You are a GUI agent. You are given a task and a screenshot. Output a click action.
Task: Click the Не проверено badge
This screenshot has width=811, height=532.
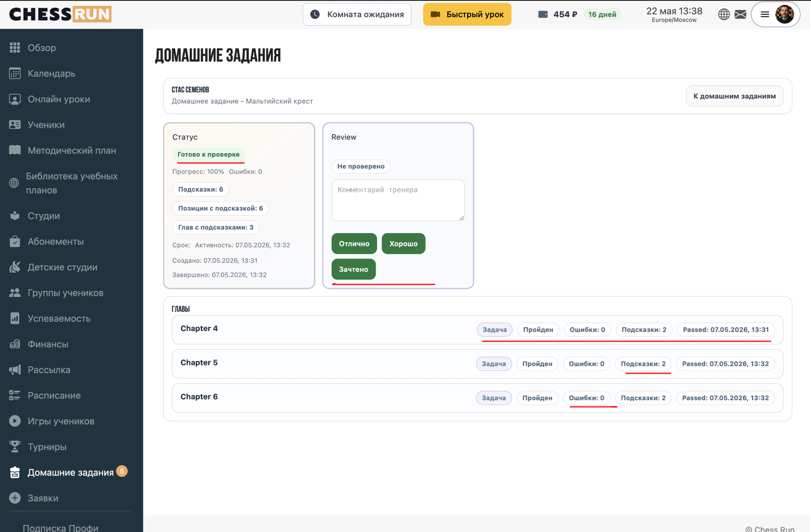(x=361, y=166)
